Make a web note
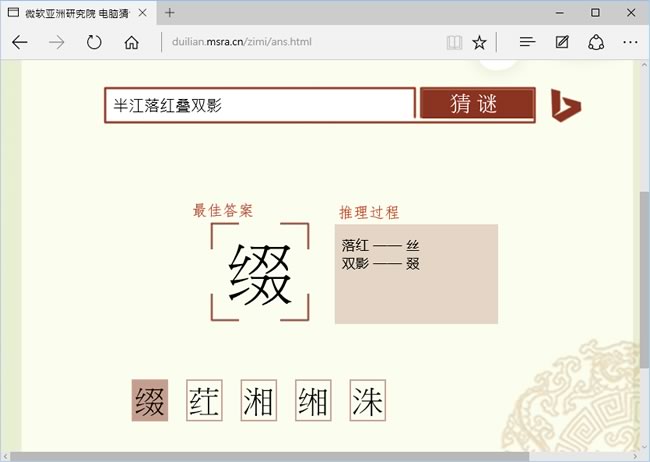 (x=562, y=42)
